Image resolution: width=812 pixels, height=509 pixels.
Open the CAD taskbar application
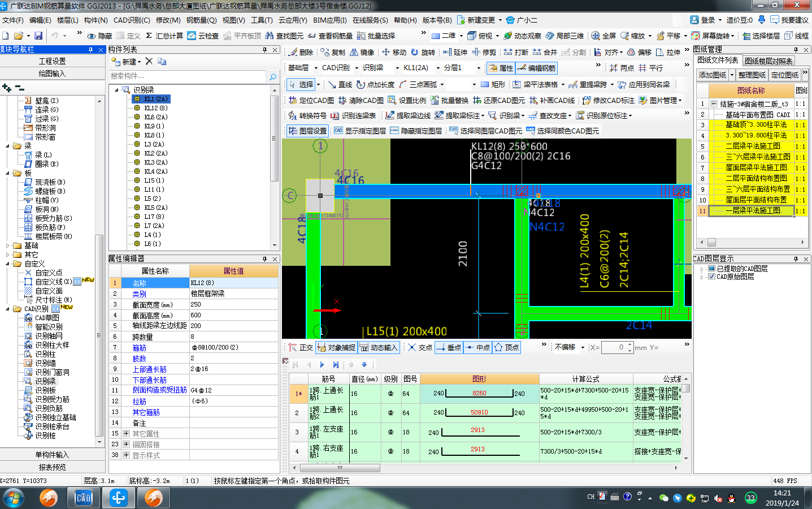tap(83, 498)
